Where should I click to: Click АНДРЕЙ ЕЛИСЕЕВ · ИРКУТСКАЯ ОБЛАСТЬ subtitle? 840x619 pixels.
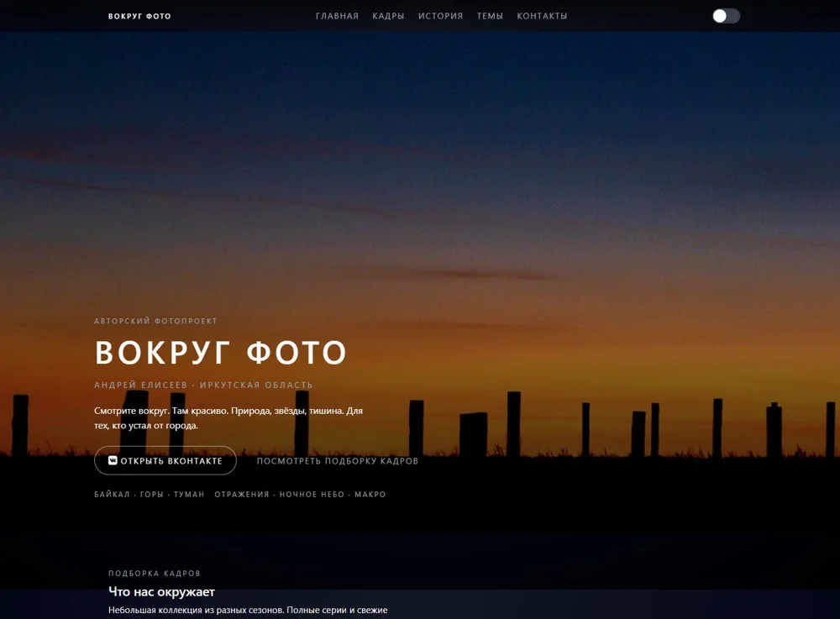[x=203, y=385]
